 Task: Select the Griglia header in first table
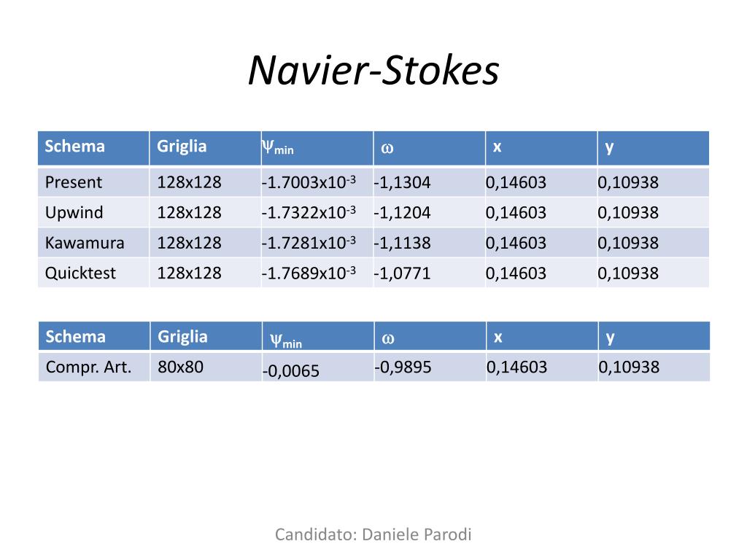pos(182,146)
